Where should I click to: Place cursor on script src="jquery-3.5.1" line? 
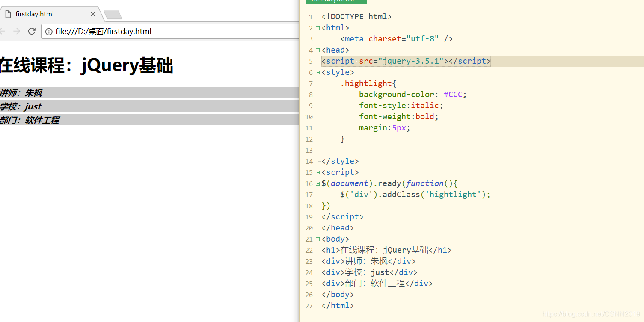pyautogui.click(x=406, y=61)
